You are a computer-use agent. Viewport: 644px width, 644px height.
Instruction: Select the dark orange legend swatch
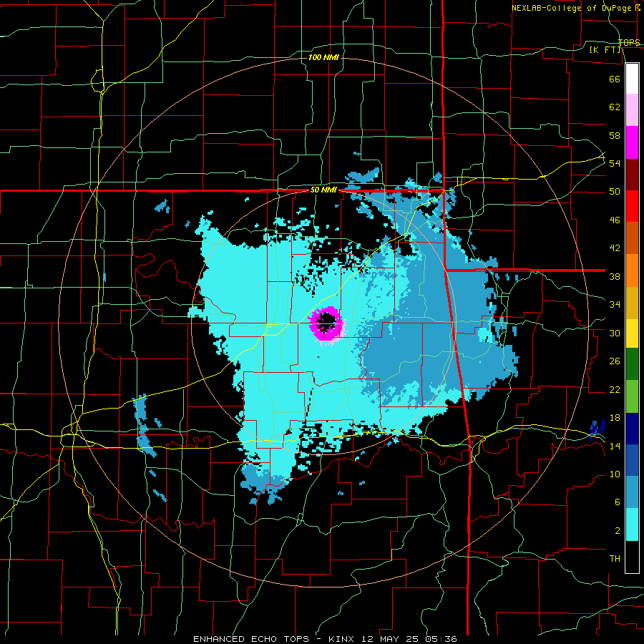[632, 238]
